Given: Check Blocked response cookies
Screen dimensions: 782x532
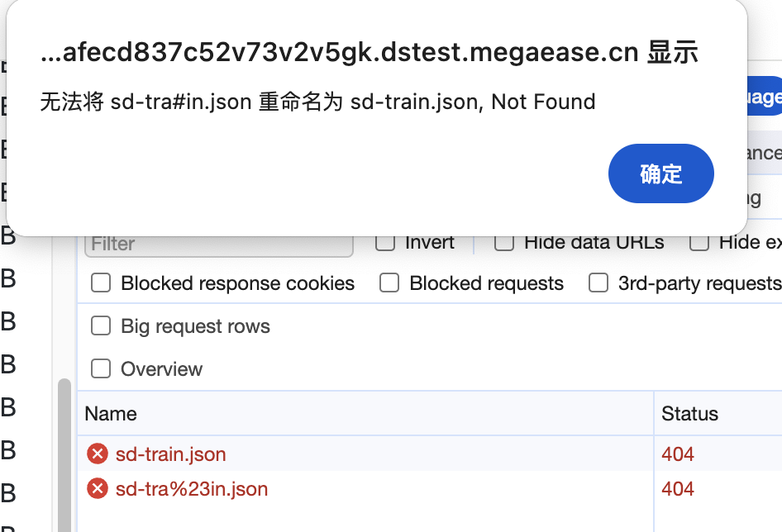Looking at the screenshot, I should tap(101, 283).
